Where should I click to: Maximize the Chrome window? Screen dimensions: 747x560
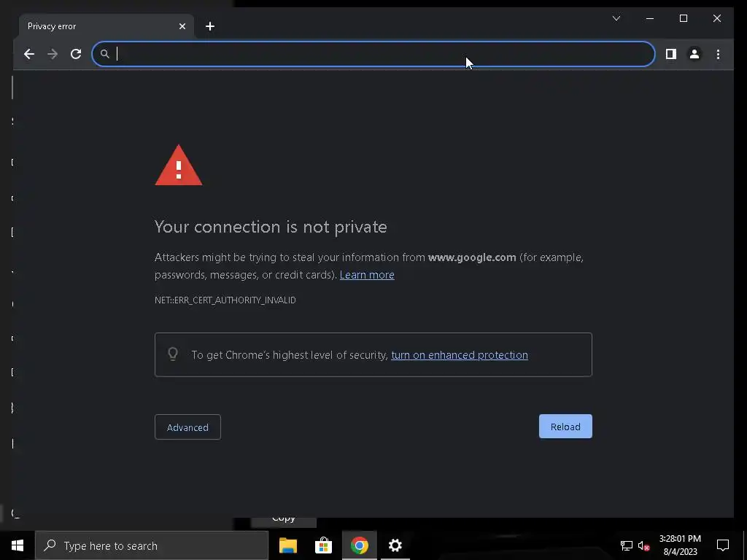pyautogui.click(x=683, y=18)
